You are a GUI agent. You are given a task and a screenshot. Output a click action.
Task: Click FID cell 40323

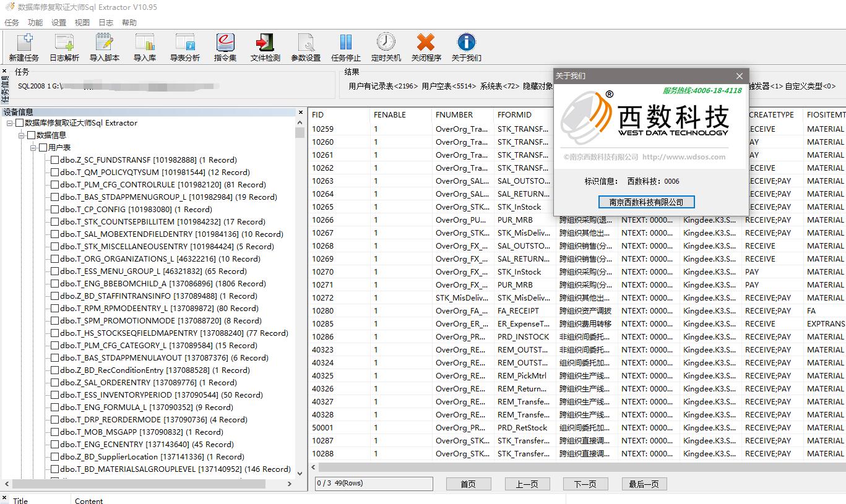(322, 350)
